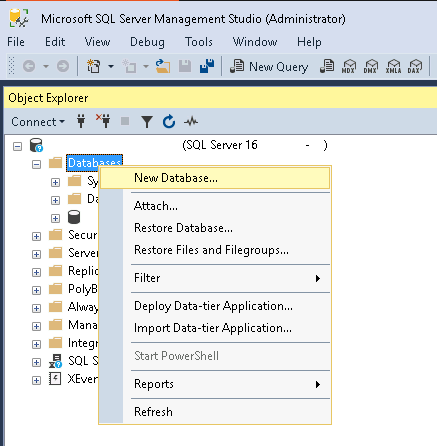Open the Add New Item dropdown arrow
The height and width of the screenshot is (446, 437).
[146, 66]
